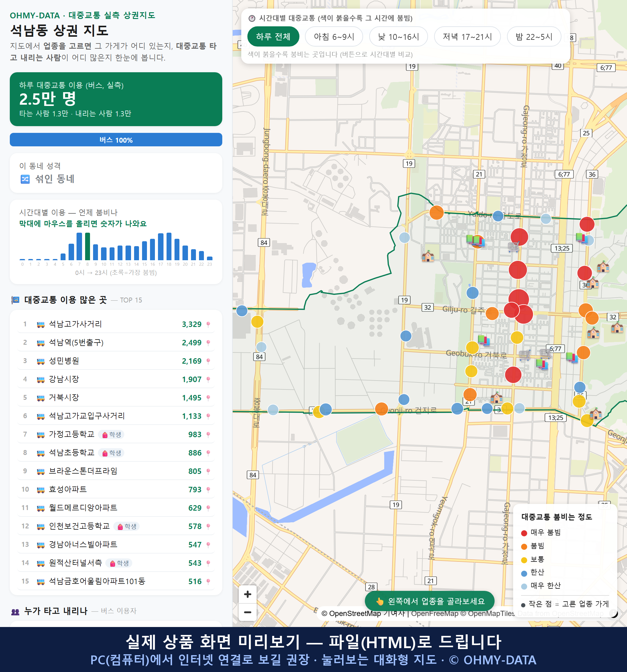627x672 pixels.
Task: Click the map pin icon for 가정고등학교
Action: coord(208,434)
